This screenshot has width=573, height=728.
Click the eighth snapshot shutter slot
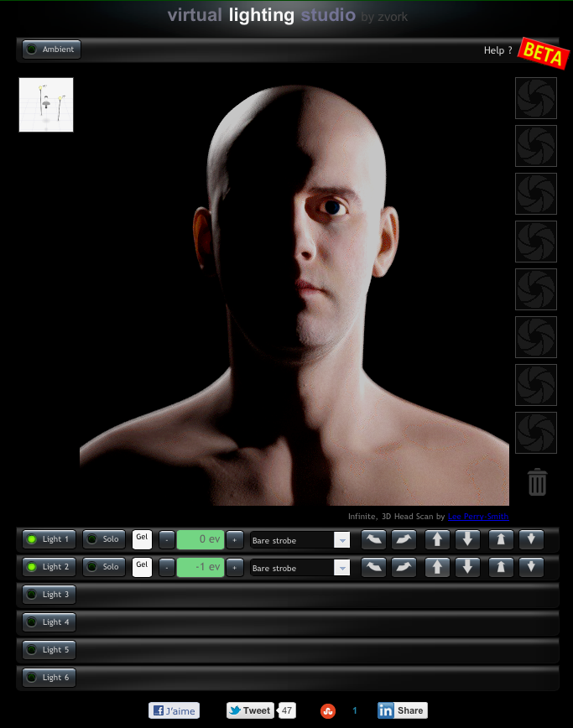tap(536, 433)
